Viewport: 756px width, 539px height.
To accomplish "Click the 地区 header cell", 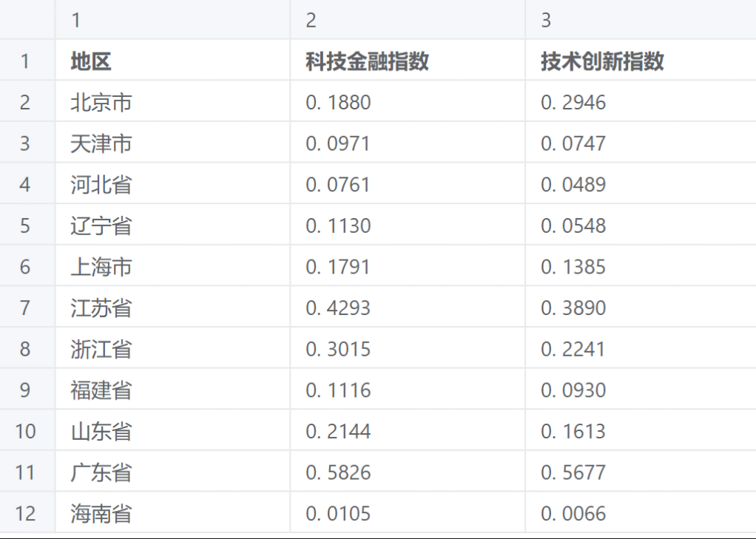I will point(92,61).
